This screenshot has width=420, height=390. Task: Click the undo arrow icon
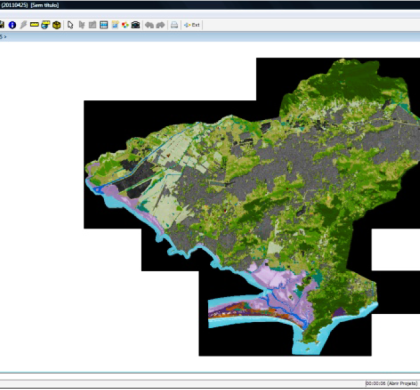tap(149, 25)
